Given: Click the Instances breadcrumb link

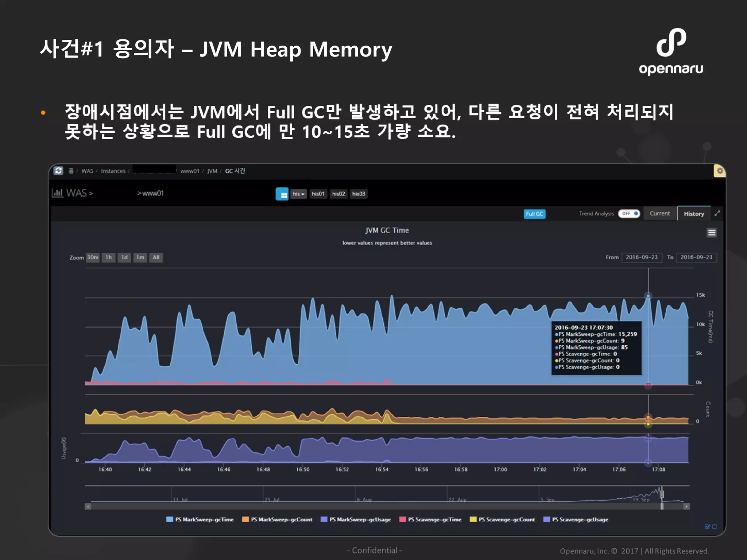Looking at the screenshot, I should tap(113, 171).
